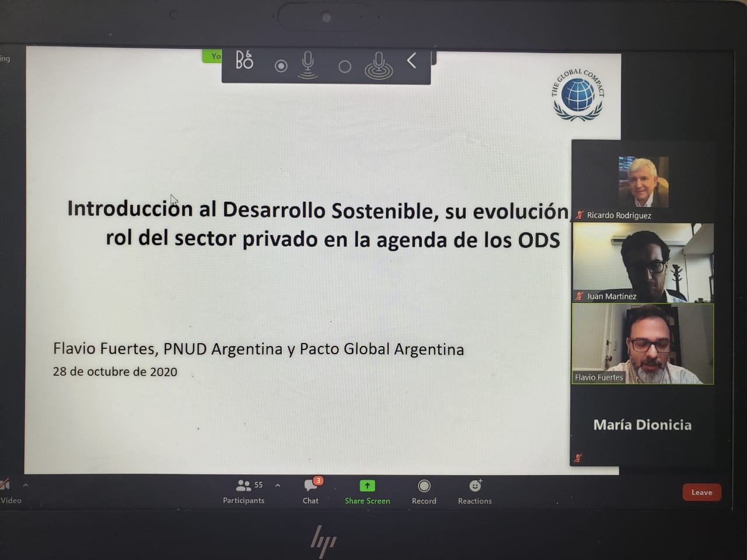Click the first microphone icon in overlay
The image size is (747, 560).
(308, 65)
